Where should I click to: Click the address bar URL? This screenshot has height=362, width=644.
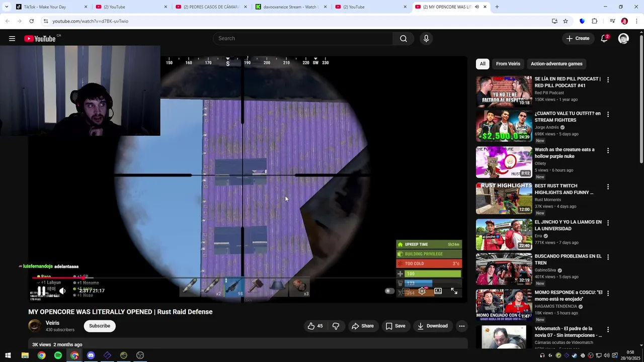91,21
